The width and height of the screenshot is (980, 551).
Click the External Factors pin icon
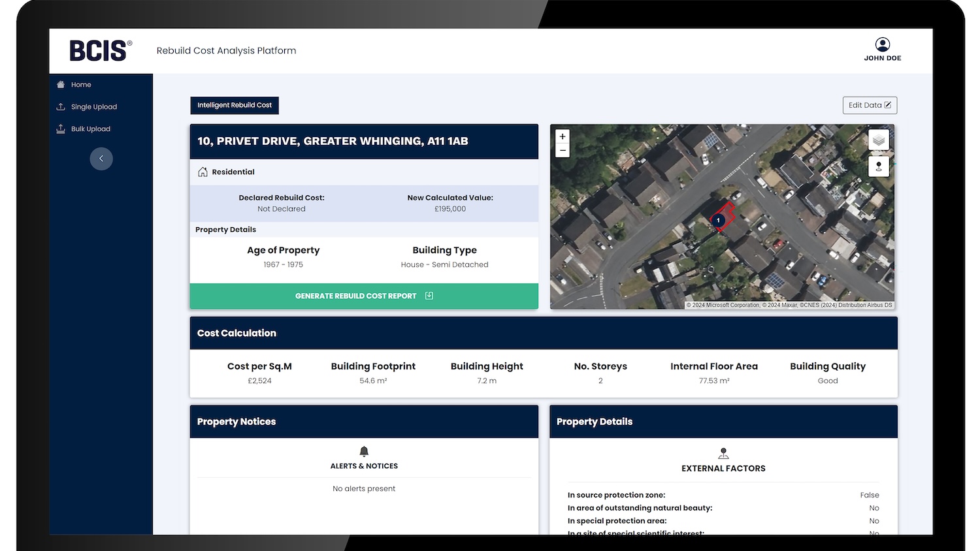pos(723,452)
